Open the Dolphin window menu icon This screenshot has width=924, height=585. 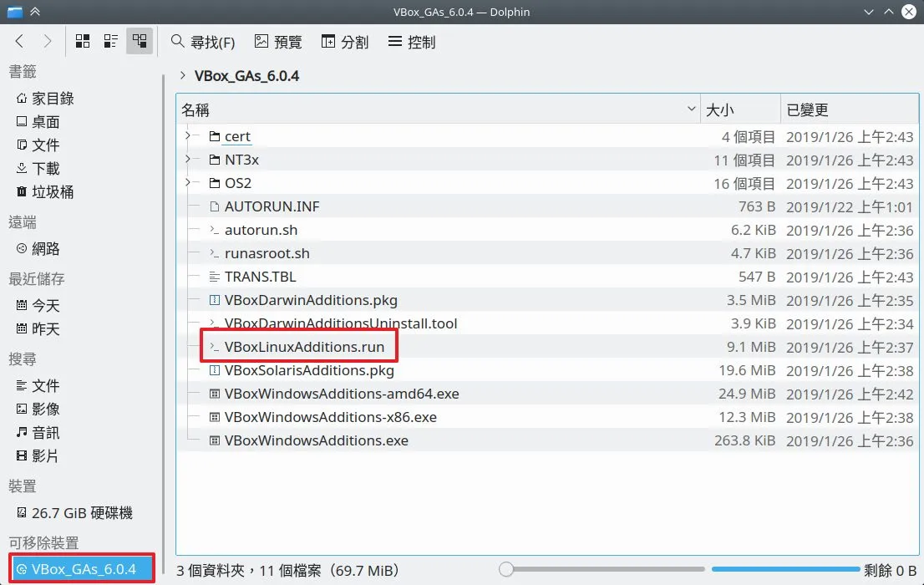coord(14,12)
